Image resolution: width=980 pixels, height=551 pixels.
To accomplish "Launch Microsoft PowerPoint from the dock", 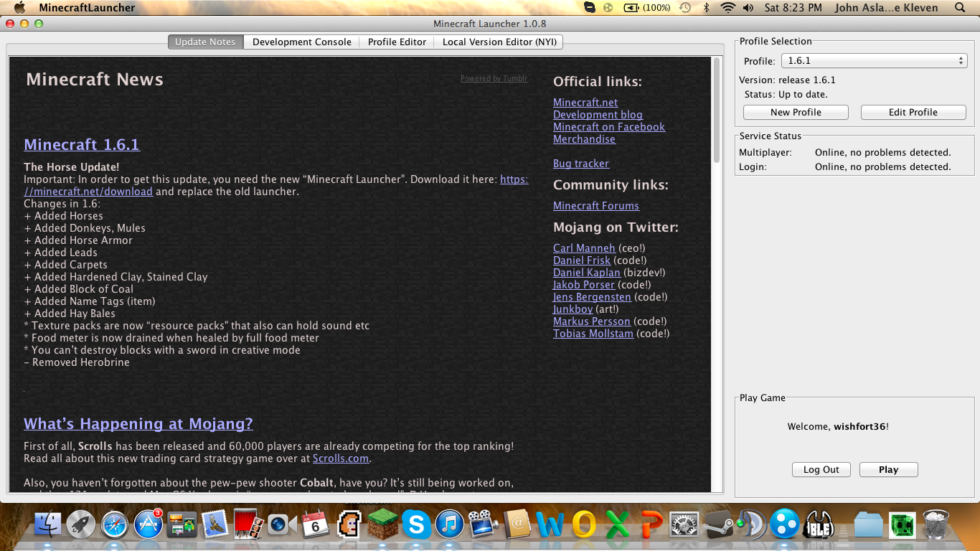I will point(651,524).
